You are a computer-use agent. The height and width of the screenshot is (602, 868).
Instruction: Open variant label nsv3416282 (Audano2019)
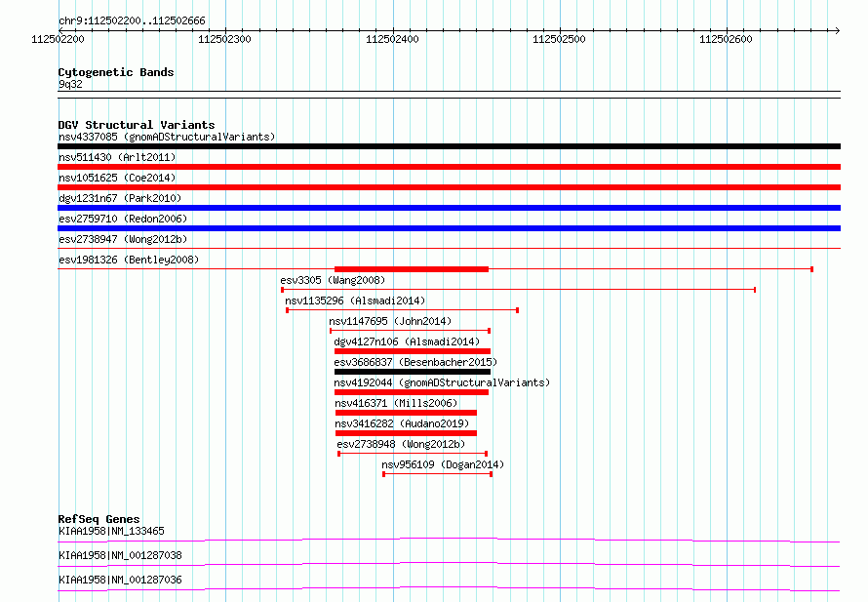pyautogui.click(x=402, y=423)
